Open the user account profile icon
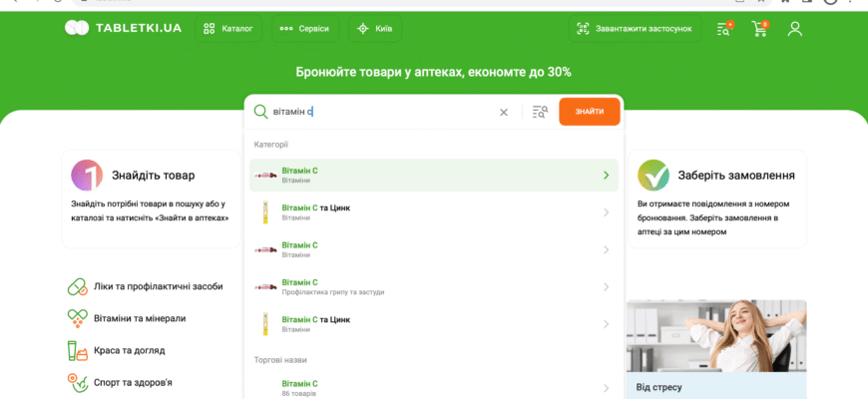Image resolution: width=868 pixels, height=399 pixels. coord(795,29)
